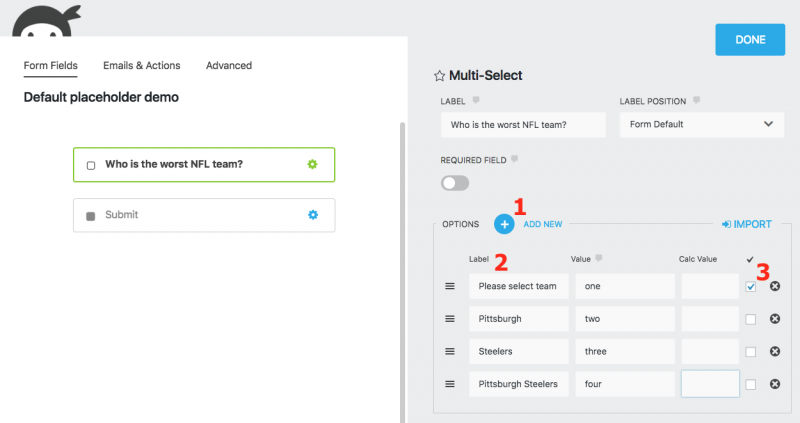Grab drag handle of Steelers row

tap(449, 352)
